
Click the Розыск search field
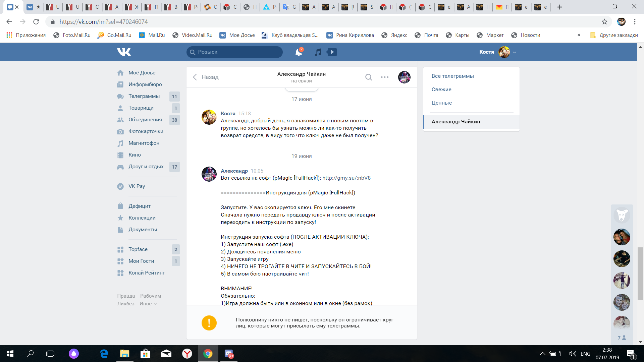[x=235, y=52]
